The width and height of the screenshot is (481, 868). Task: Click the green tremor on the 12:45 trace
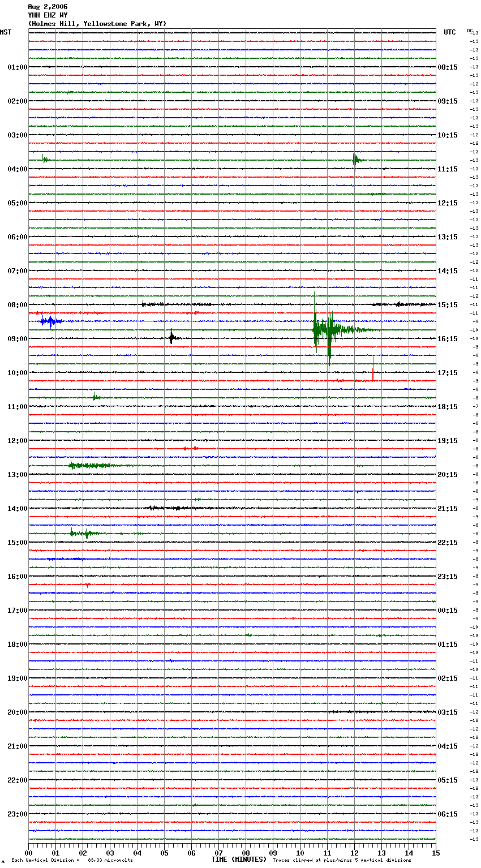click(x=91, y=466)
